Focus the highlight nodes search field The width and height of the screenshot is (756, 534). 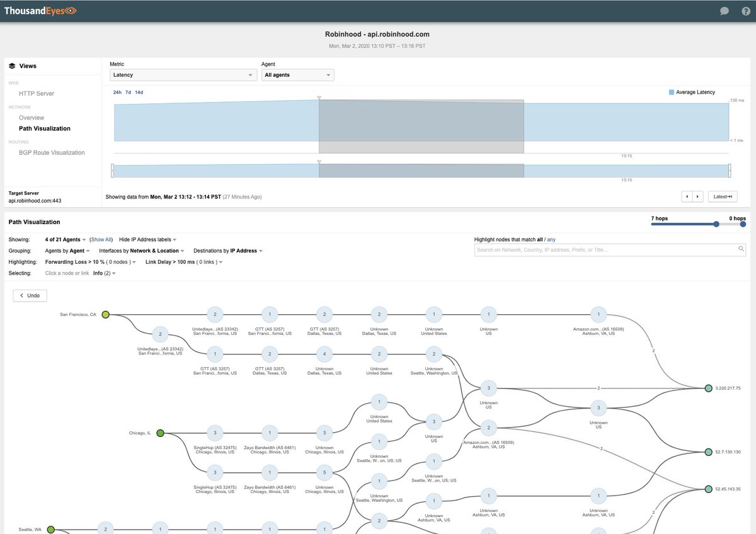tap(610, 250)
